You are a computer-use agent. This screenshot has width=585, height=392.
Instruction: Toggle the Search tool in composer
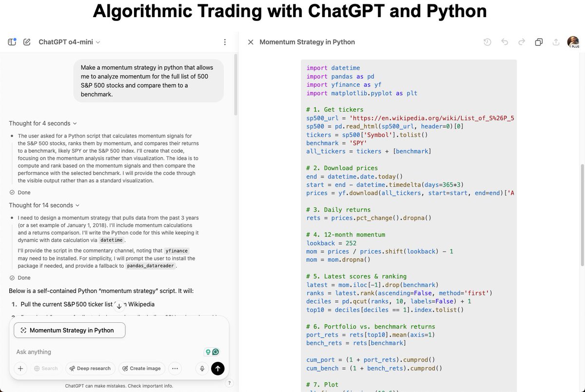click(x=46, y=369)
